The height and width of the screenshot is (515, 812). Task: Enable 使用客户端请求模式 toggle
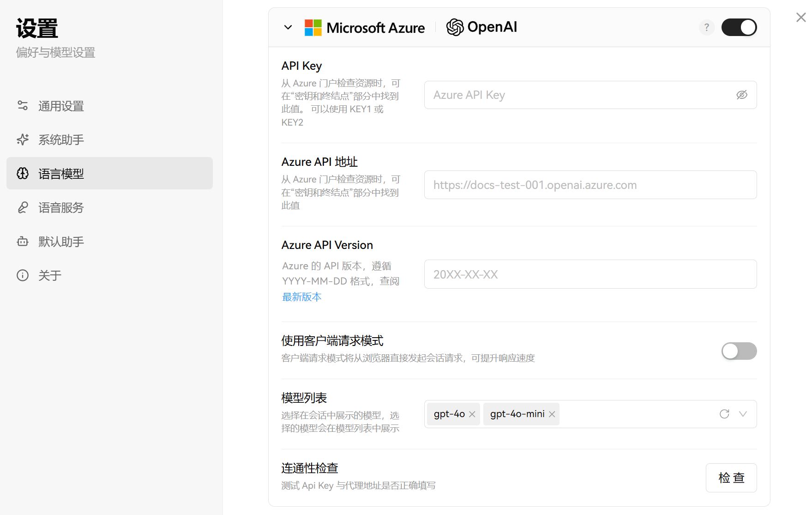(x=739, y=351)
